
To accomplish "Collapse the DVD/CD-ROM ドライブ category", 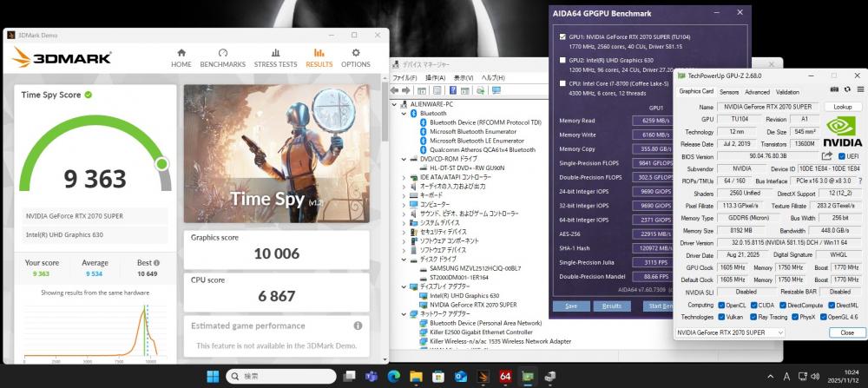I will point(404,159).
